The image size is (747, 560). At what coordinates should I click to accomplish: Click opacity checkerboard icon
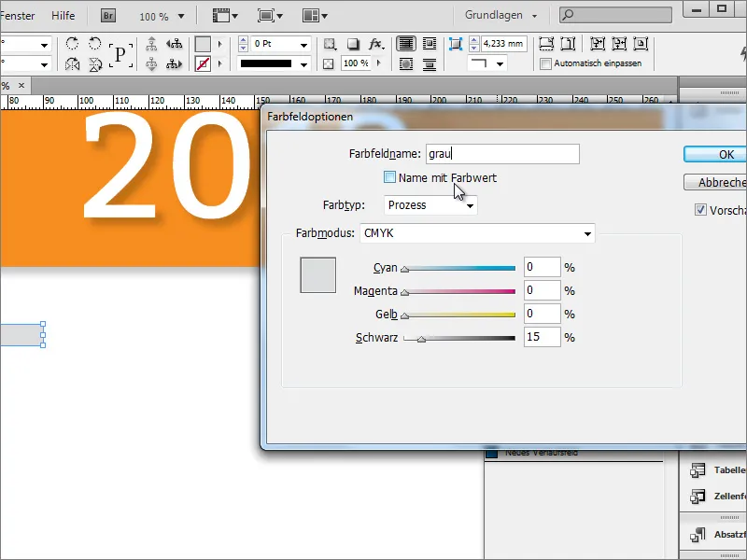(329, 63)
